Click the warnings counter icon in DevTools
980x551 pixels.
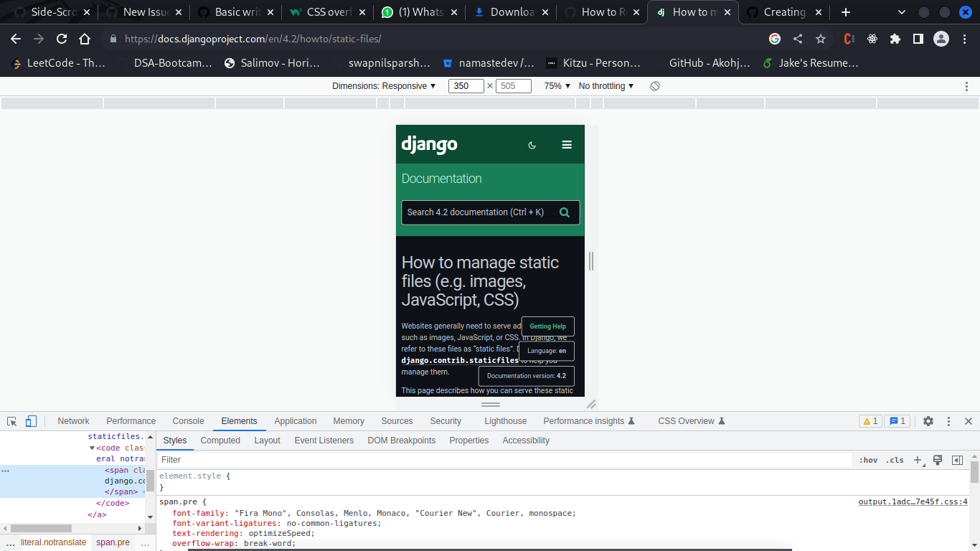click(870, 421)
